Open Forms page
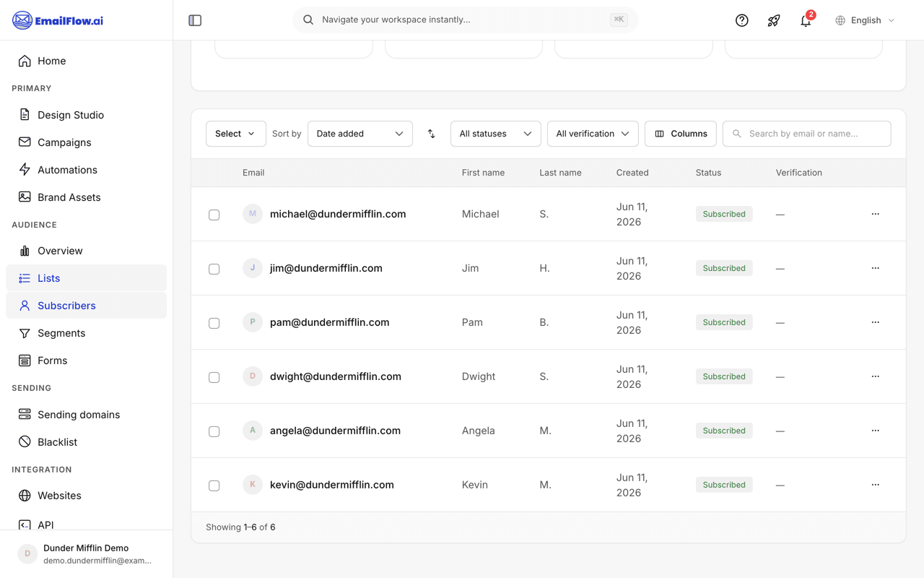 (87, 361)
